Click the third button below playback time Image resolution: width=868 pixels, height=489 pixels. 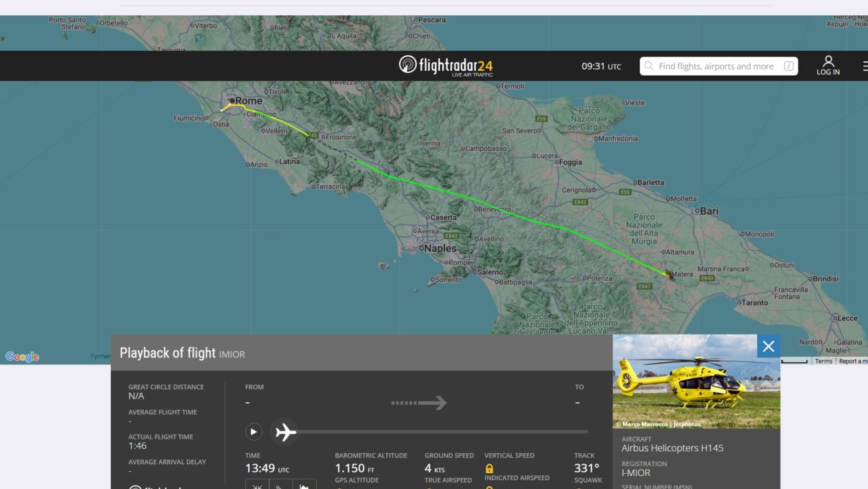click(x=304, y=485)
